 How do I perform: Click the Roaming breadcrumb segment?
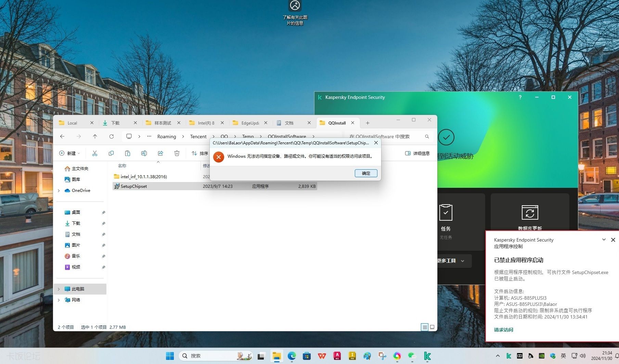tap(167, 136)
